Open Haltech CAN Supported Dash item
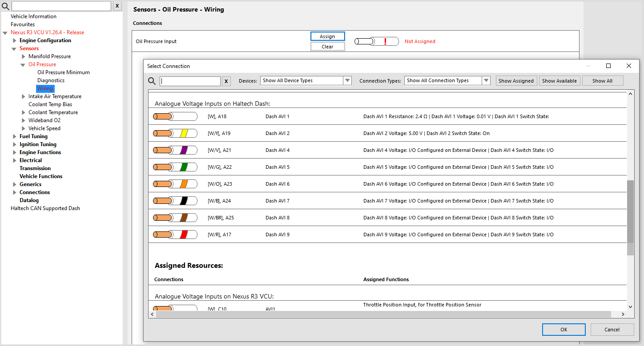Image resolution: width=644 pixels, height=346 pixels. [x=45, y=208]
